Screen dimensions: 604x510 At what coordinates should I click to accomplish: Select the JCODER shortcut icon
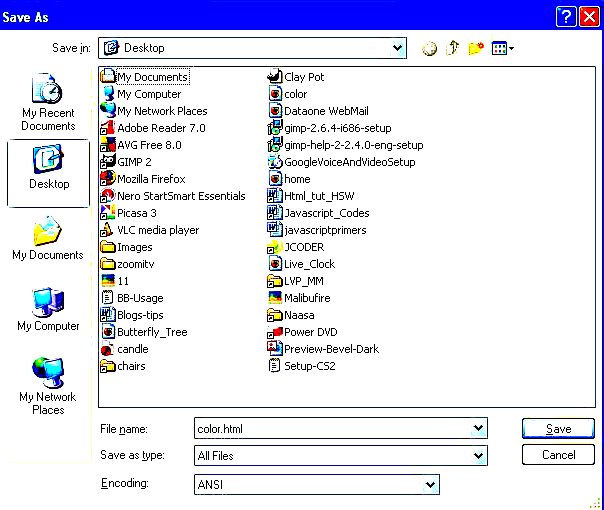(275, 247)
